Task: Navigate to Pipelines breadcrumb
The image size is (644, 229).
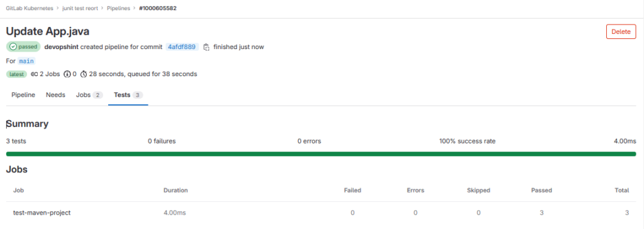Action: pyautogui.click(x=119, y=8)
